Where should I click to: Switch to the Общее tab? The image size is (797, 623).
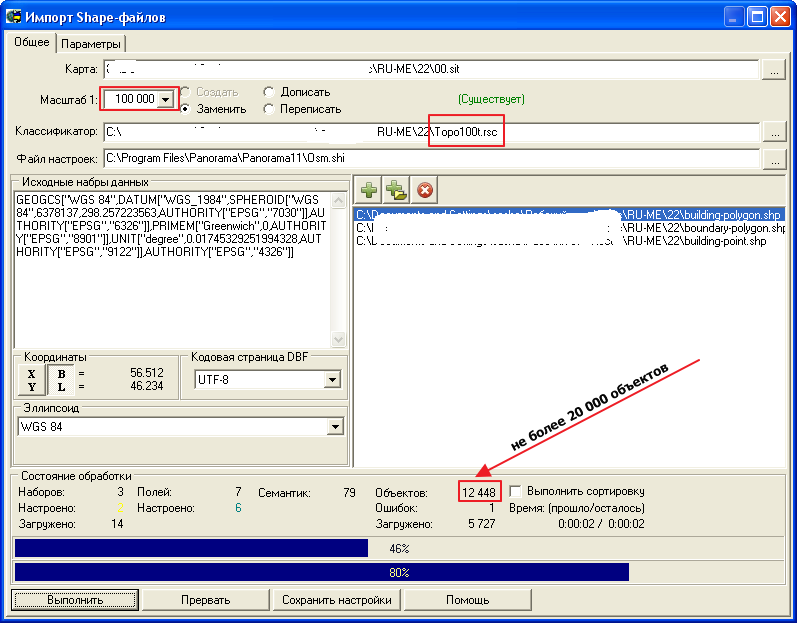click(x=32, y=42)
